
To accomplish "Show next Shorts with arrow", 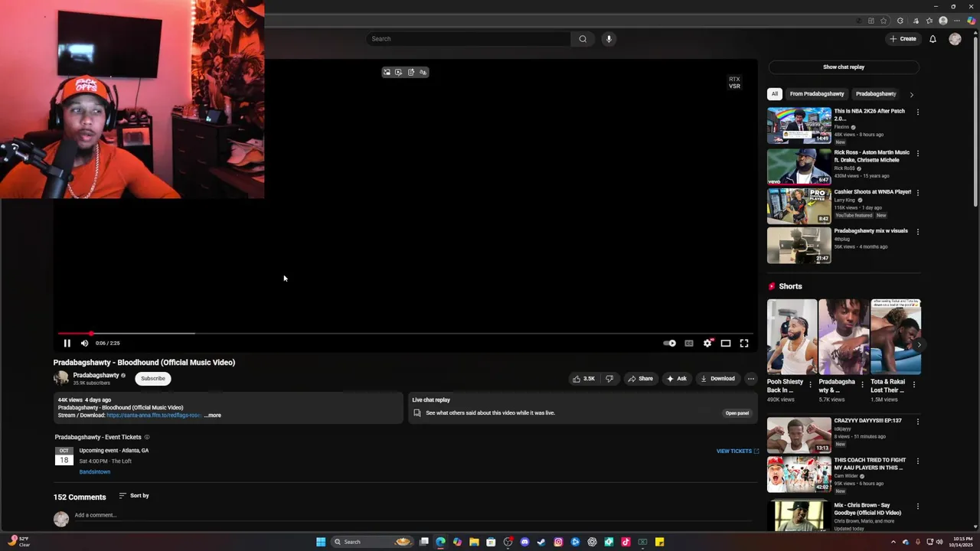I will [x=919, y=345].
